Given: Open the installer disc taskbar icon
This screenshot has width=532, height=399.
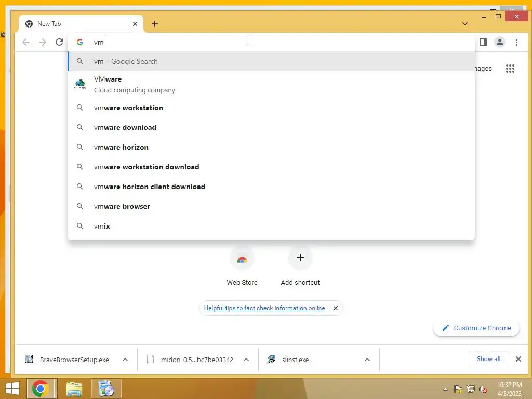Looking at the screenshot, I should pyautogui.click(x=106, y=389).
